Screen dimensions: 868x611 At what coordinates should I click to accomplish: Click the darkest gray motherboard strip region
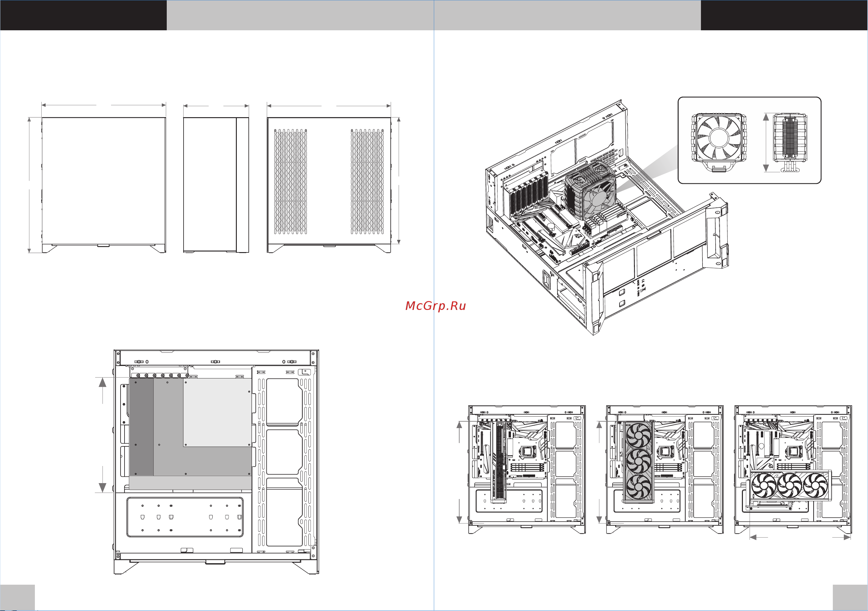(141, 427)
